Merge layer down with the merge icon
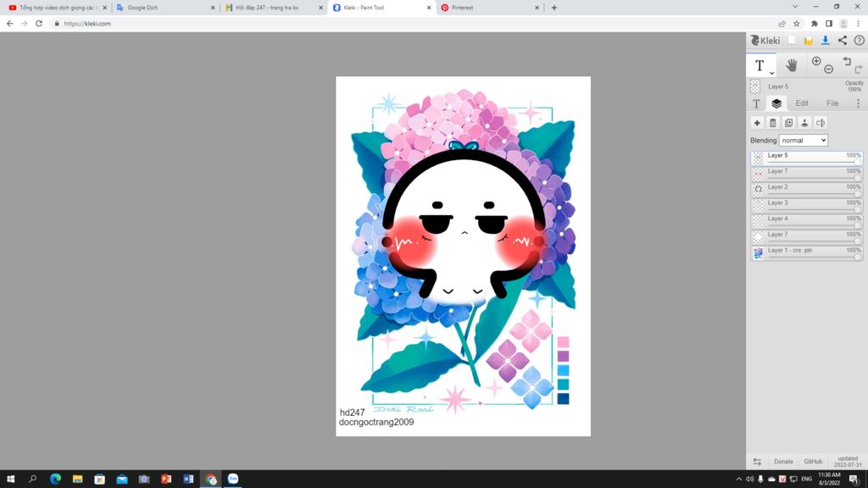868x488 pixels. 805,123
